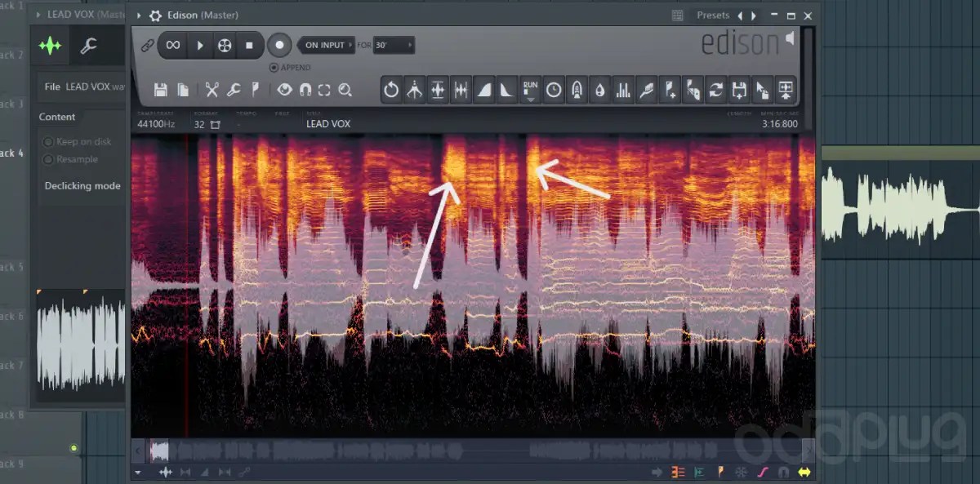Open the Declicking mode dropdown

(x=82, y=185)
